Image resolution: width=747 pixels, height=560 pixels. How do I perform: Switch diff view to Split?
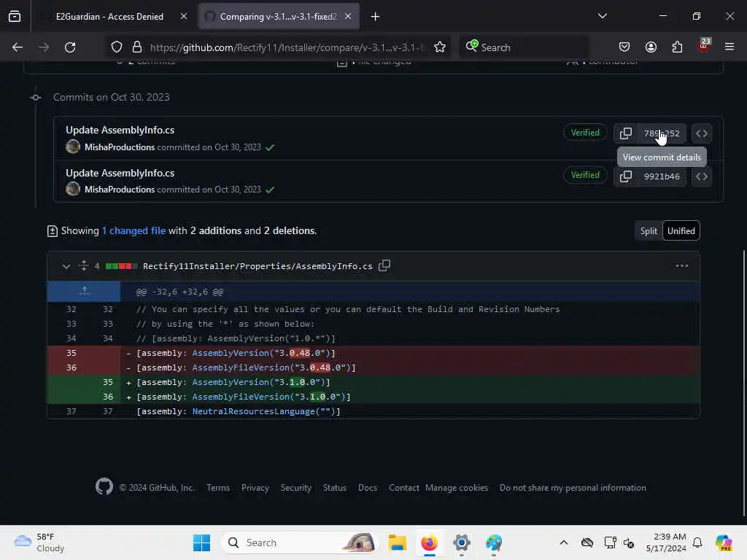pyautogui.click(x=649, y=231)
